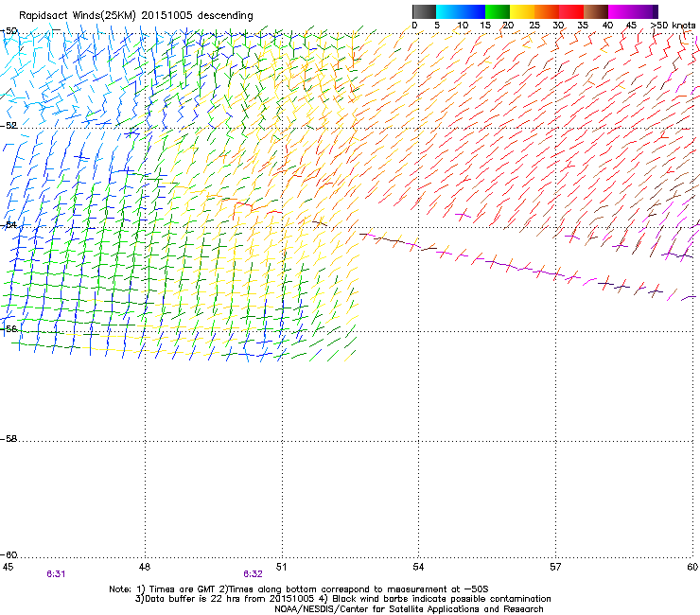Click the NOAA/NESDIS credit line
The height and width of the screenshot is (615, 700).
[409, 609]
